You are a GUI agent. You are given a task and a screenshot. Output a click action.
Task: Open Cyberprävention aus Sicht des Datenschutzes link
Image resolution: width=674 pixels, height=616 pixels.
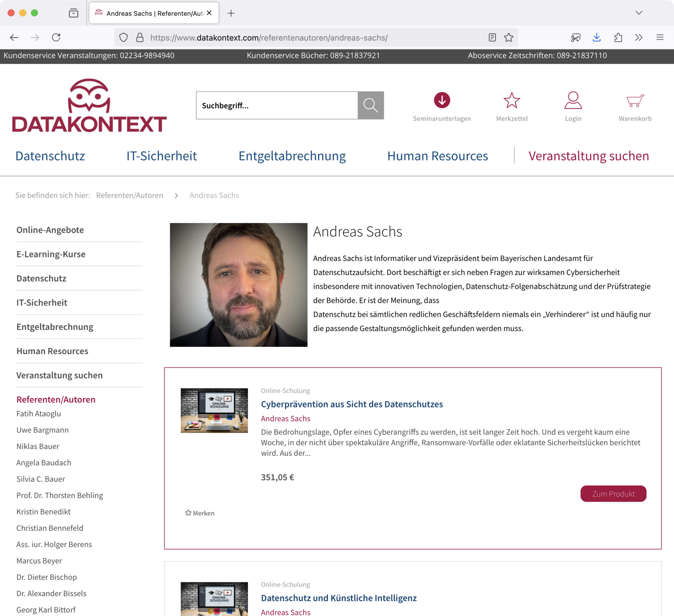(x=351, y=404)
